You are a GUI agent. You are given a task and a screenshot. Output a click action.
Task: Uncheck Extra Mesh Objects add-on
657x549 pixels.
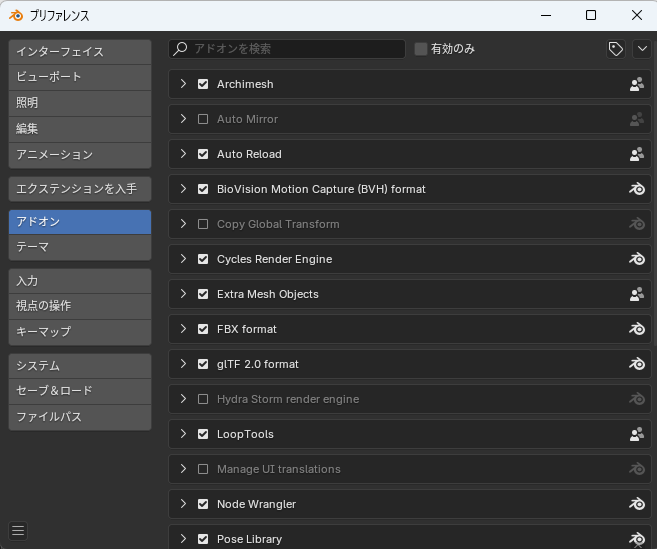pyautogui.click(x=203, y=294)
